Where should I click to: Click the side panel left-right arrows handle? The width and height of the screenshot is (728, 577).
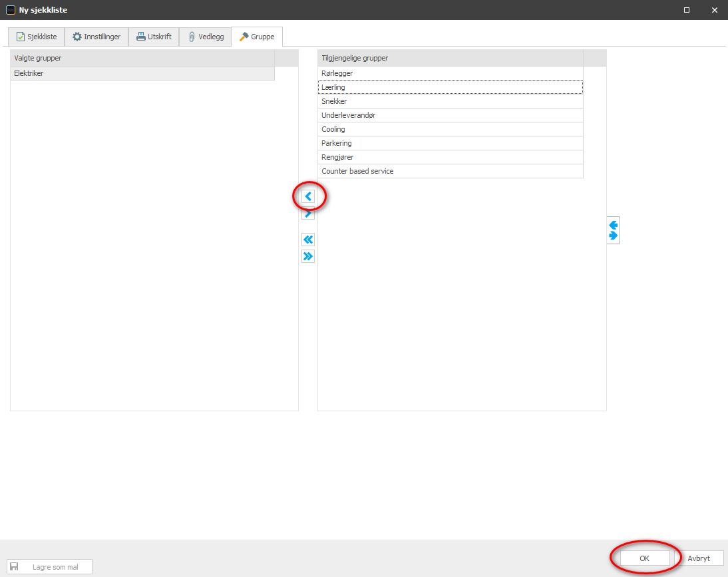614,230
